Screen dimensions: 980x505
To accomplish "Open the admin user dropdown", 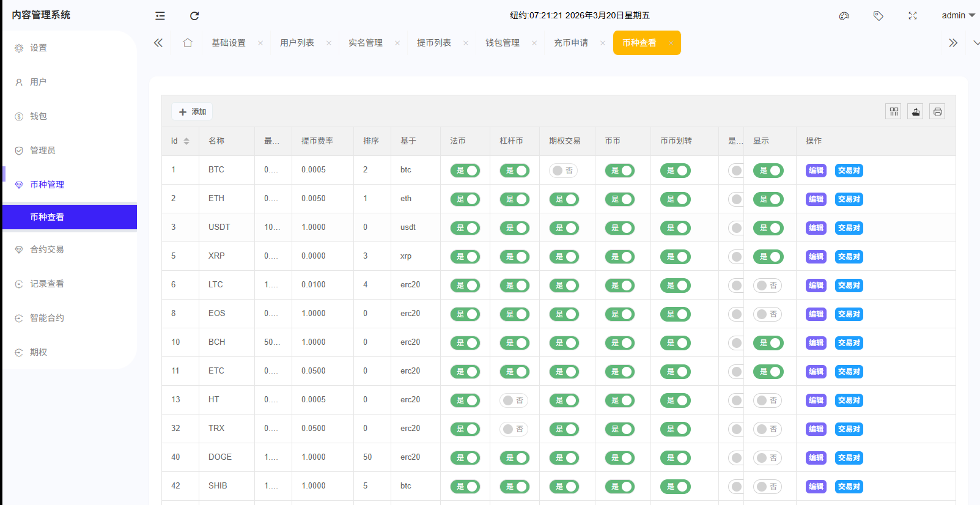I will pos(957,15).
